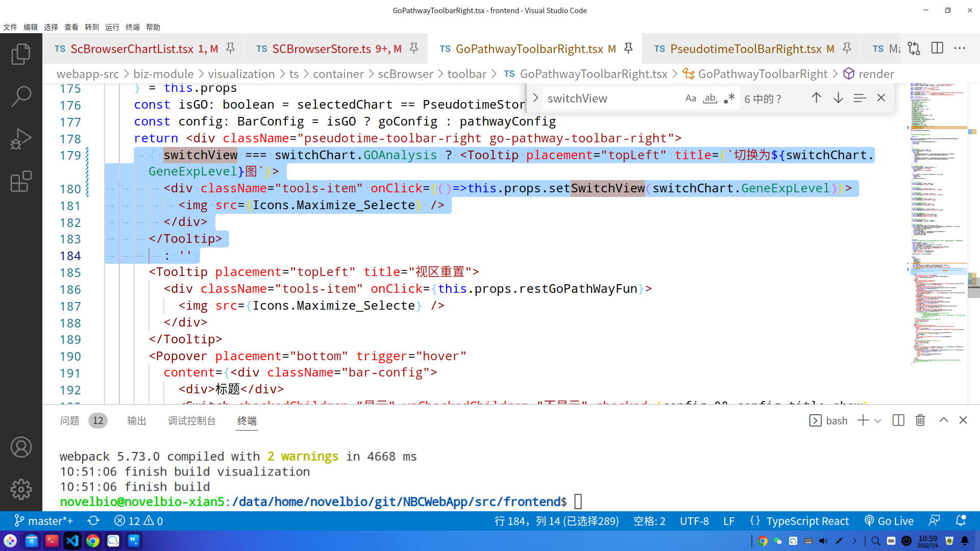Open the Extensions view
980x551 pixels.
click(x=21, y=181)
